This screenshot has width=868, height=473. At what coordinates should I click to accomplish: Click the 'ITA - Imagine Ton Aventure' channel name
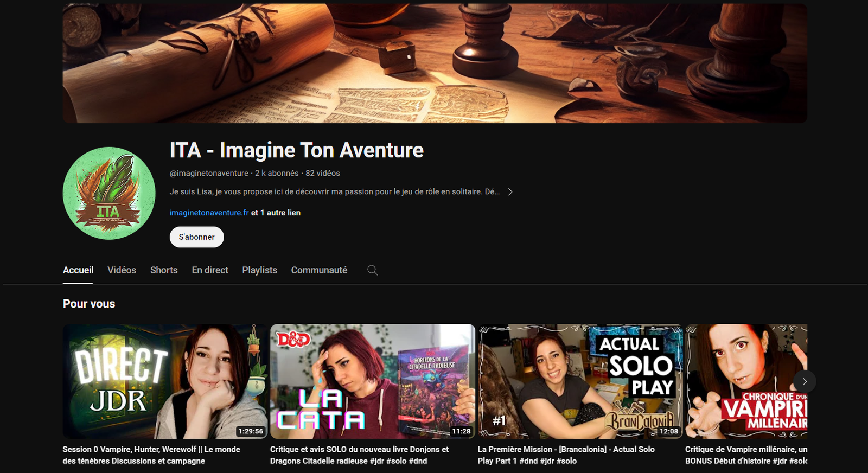point(297,150)
